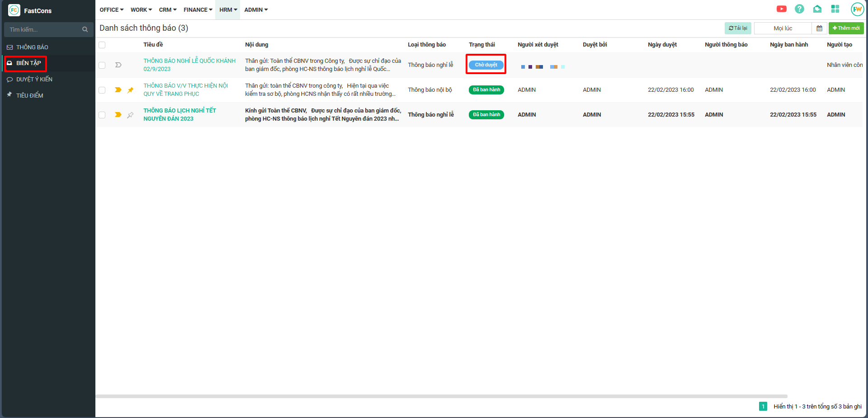Viewport: 868px width, 418px height.
Task: Go to TIÊU ĐIỂM in the sidebar
Action: pyautogui.click(x=29, y=95)
